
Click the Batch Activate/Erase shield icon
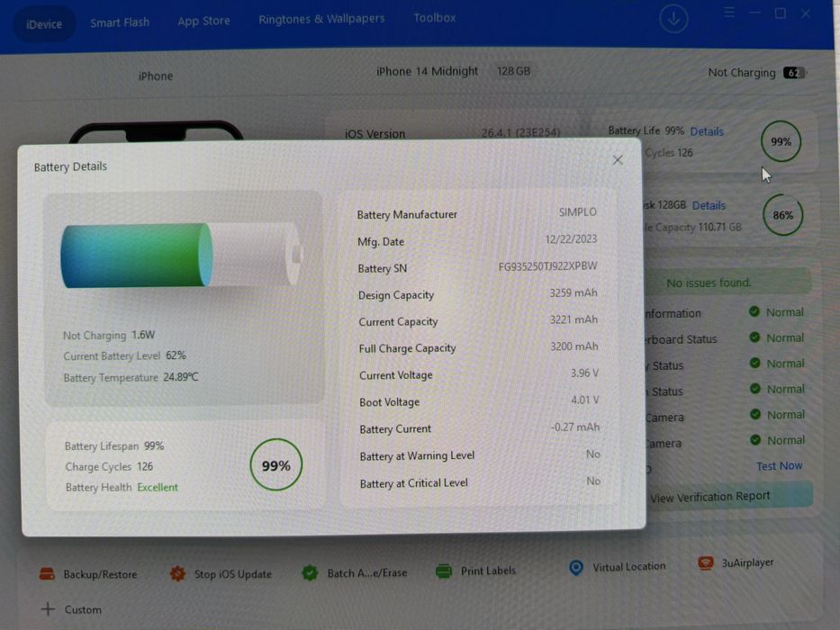(x=310, y=572)
